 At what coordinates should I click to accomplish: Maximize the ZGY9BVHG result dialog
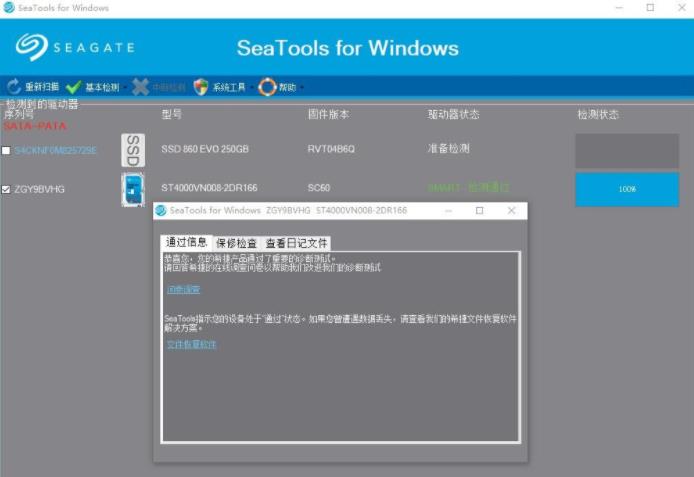(x=479, y=211)
